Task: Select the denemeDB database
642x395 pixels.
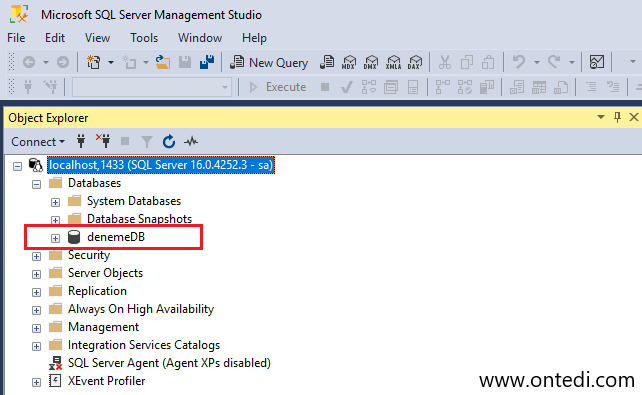Action: [x=115, y=237]
